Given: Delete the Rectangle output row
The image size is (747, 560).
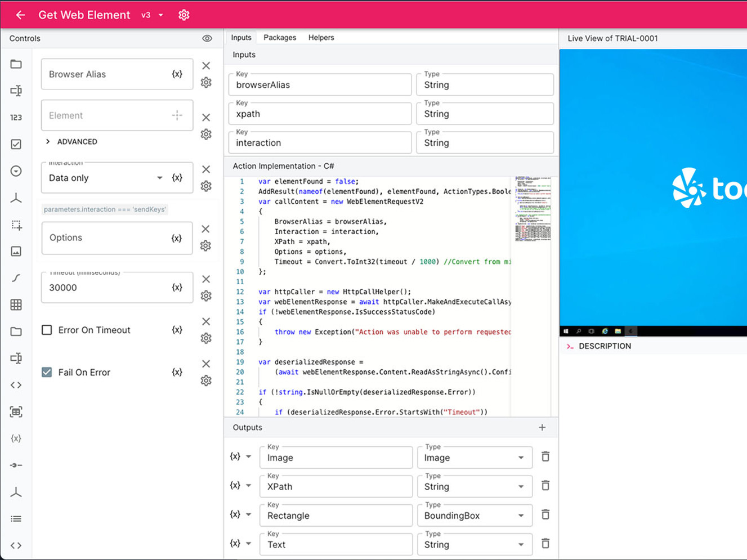Looking at the screenshot, I should click(545, 514).
